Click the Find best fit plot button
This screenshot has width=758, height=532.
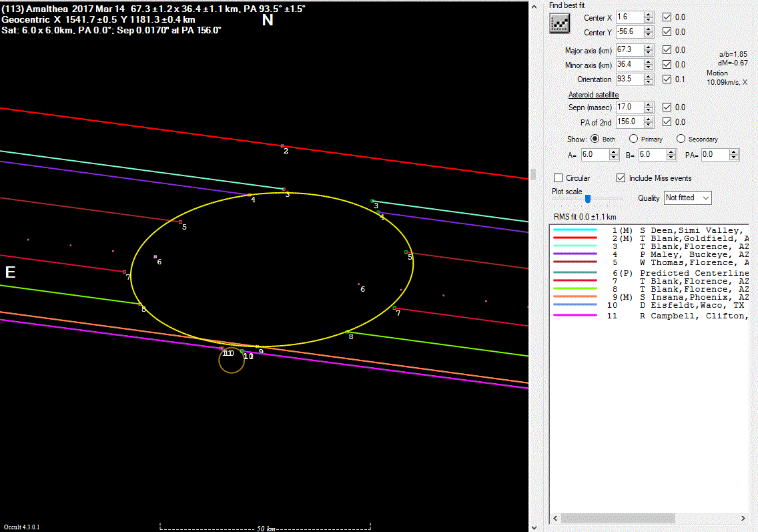559,24
